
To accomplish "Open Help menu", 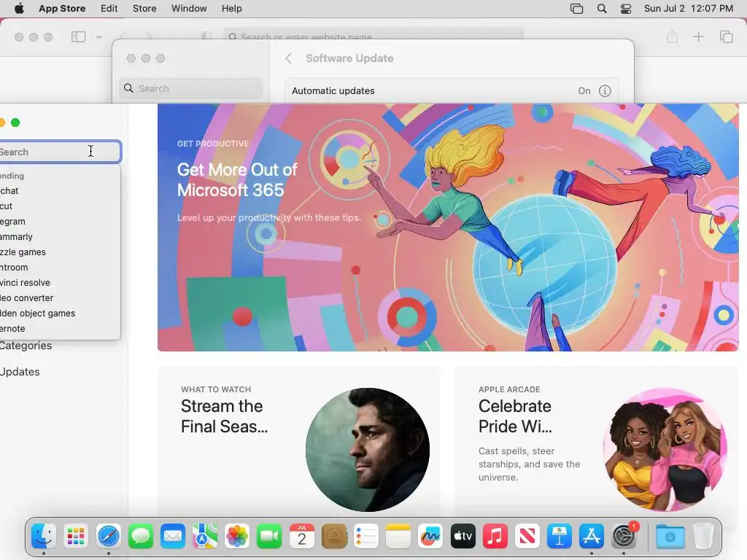I will pyautogui.click(x=231, y=9).
